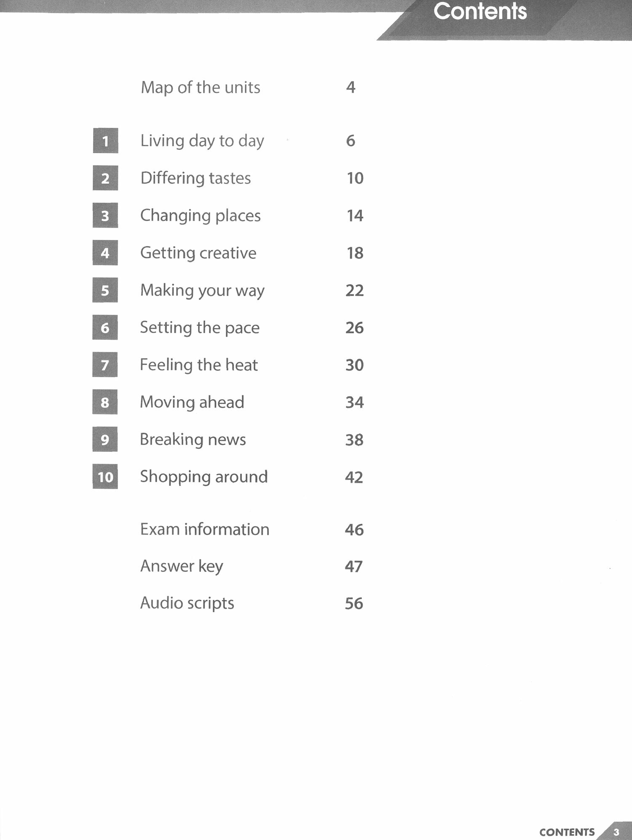The image size is (632, 840).
Task: Select the unit 9 number box
Action: (x=105, y=440)
